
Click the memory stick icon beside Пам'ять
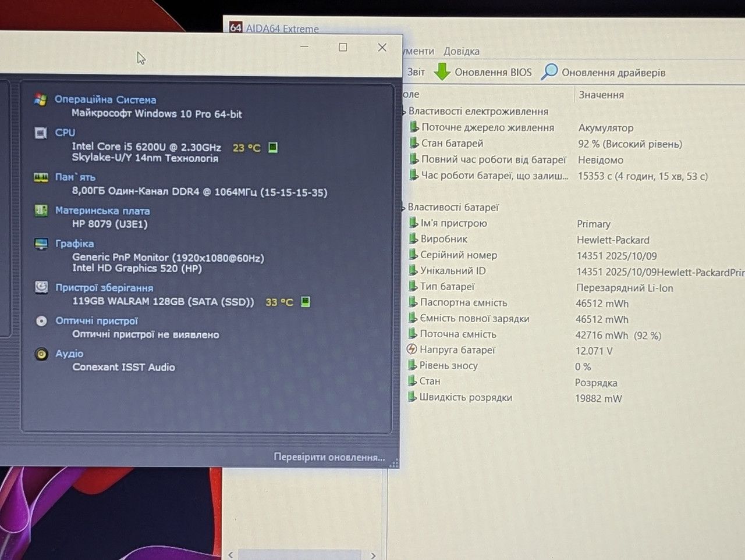coord(41,177)
